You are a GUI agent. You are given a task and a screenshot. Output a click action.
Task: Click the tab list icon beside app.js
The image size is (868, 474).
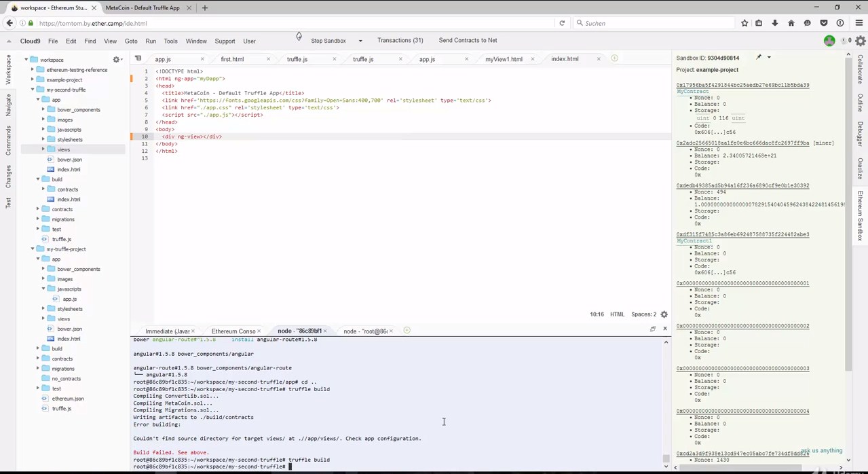coord(138,58)
